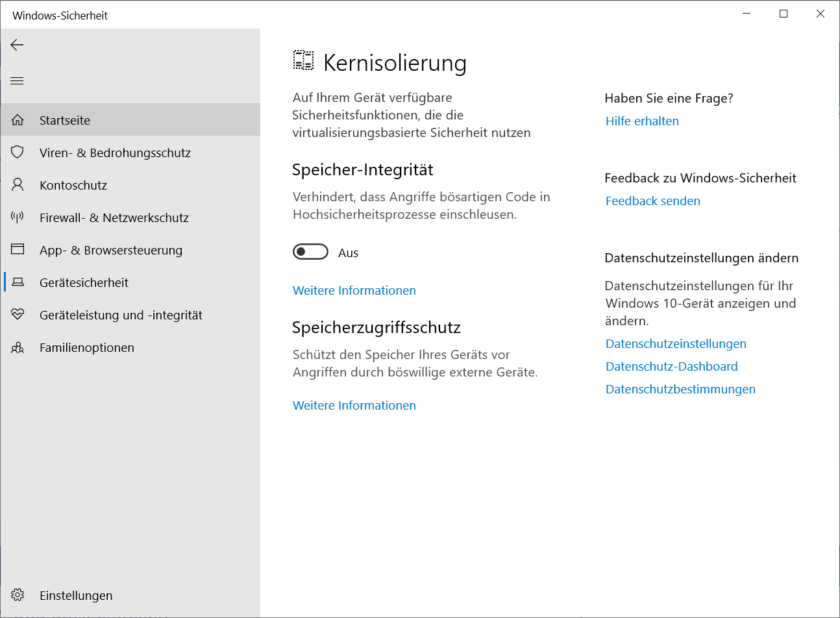Image resolution: width=840 pixels, height=618 pixels.
Task: Open the Datenschutzbestimmungen link
Action: [x=680, y=389]
